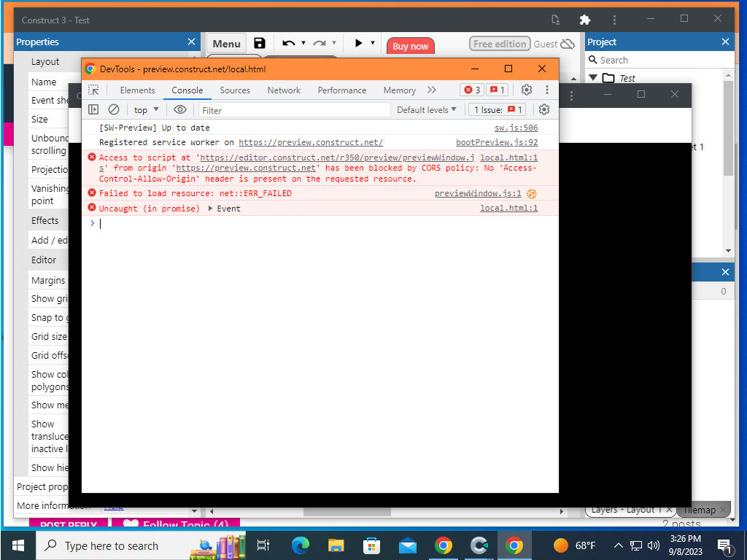747x560 pixels.
Task: Switch to the Console tab
Action: [x=187, y=90]
